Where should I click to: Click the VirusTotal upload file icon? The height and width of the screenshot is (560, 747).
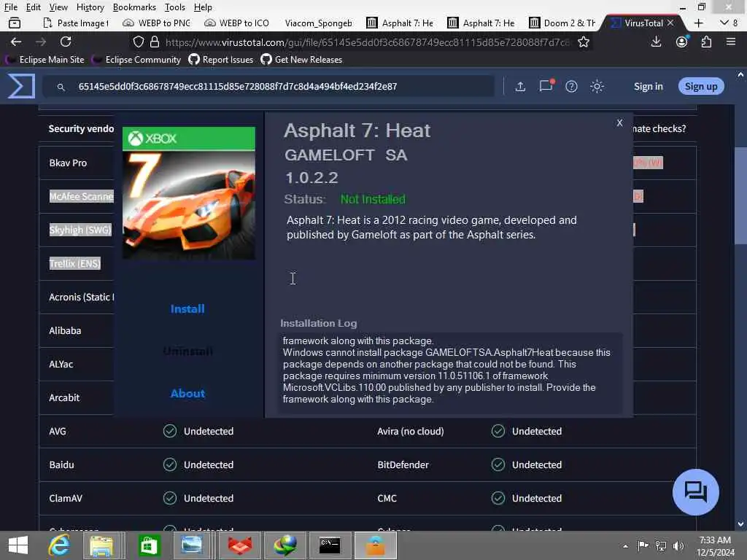pos(520,86)
